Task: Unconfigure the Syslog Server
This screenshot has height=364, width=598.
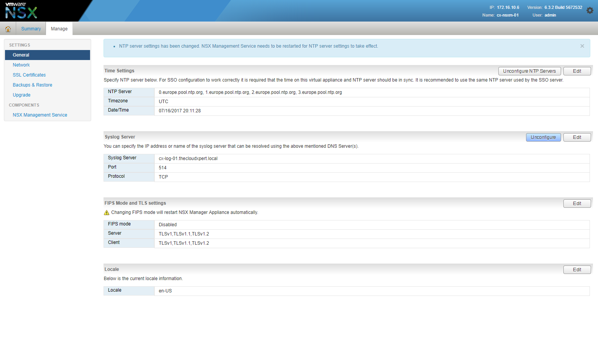Action: tap(543, 137)
